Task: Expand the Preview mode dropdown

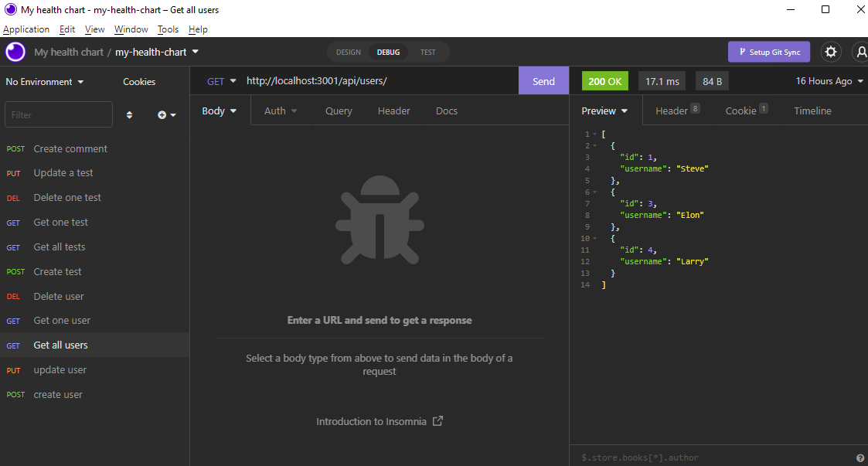Action: pos(604,111)
